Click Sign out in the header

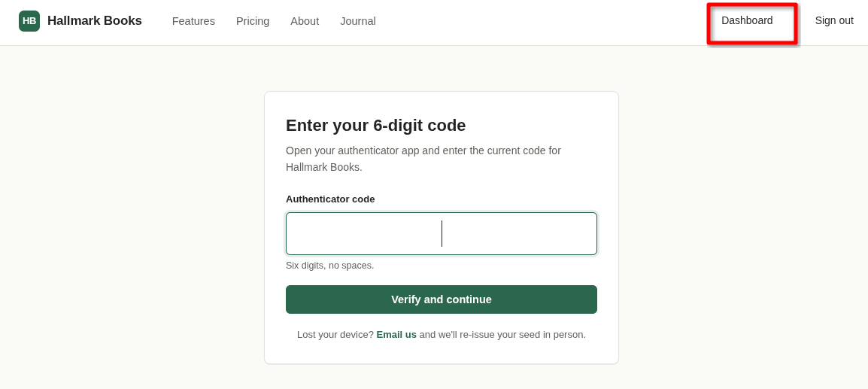point(833,20)
